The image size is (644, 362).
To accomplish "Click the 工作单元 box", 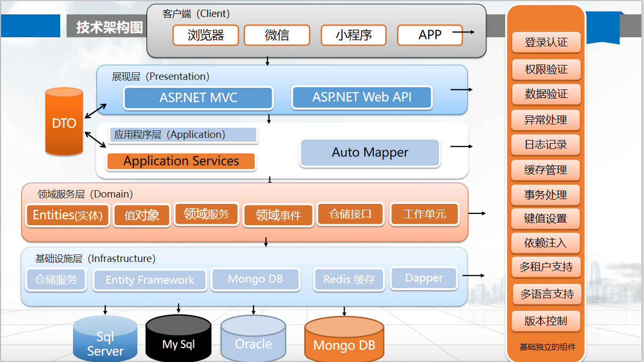I will tap(425, 214).
